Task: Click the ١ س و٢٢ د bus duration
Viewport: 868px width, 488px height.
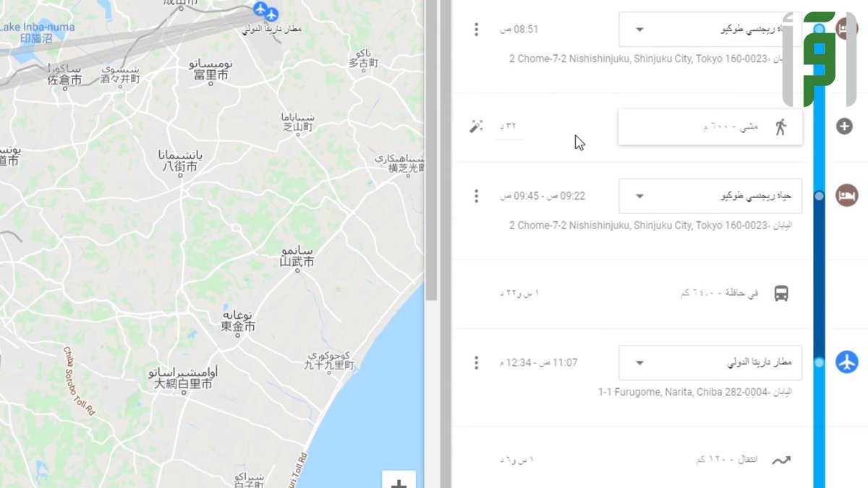Action: [519, 293]
